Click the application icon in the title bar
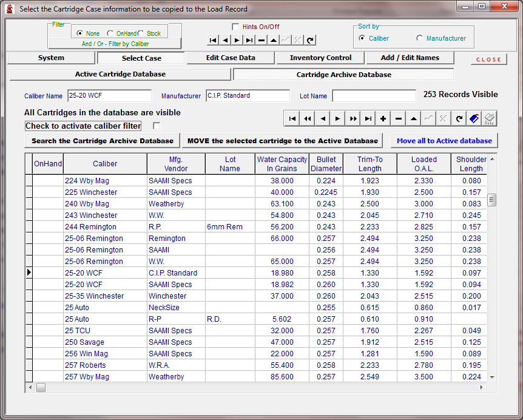The height and width of the screenshot is (420, 523). click(10, 8)
